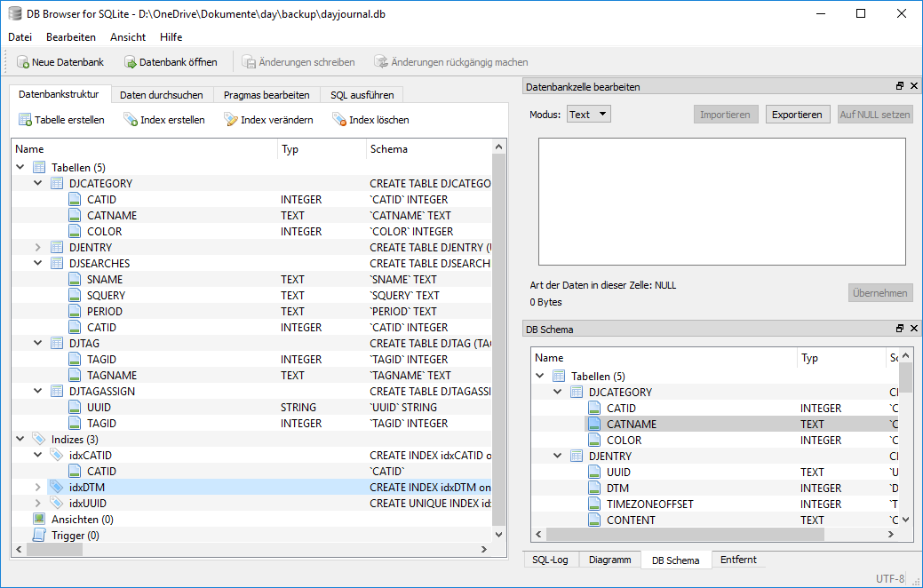Click the table icon next to DJSEARCHES

point(57,263)
